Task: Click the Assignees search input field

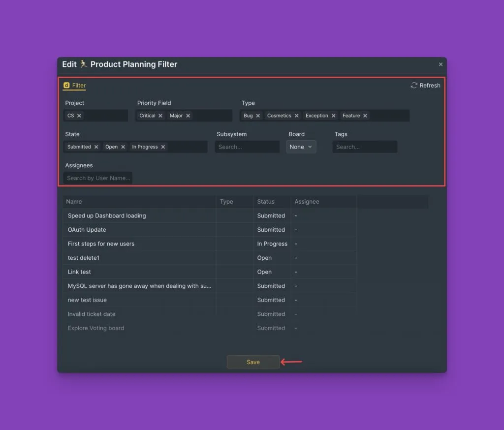Action: click(97, 178)
